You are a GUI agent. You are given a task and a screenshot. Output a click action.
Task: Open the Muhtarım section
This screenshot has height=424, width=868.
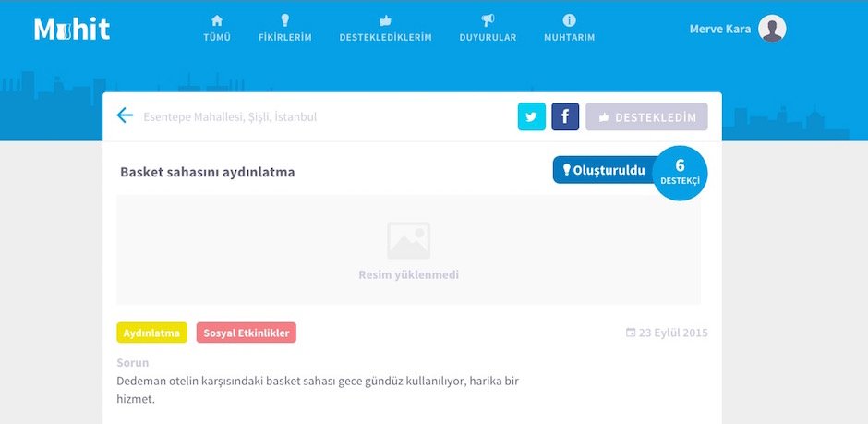(x=569, y=38)
